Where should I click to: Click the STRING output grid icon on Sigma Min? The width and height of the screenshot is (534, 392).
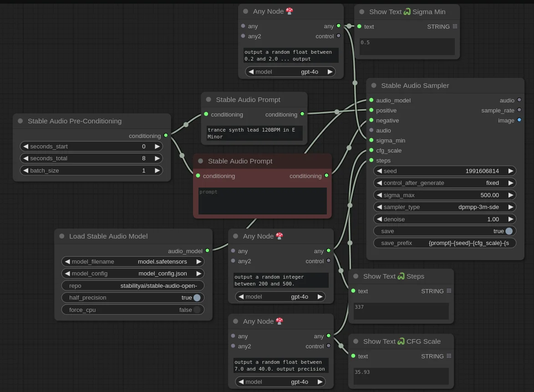(x=455, y=26)
